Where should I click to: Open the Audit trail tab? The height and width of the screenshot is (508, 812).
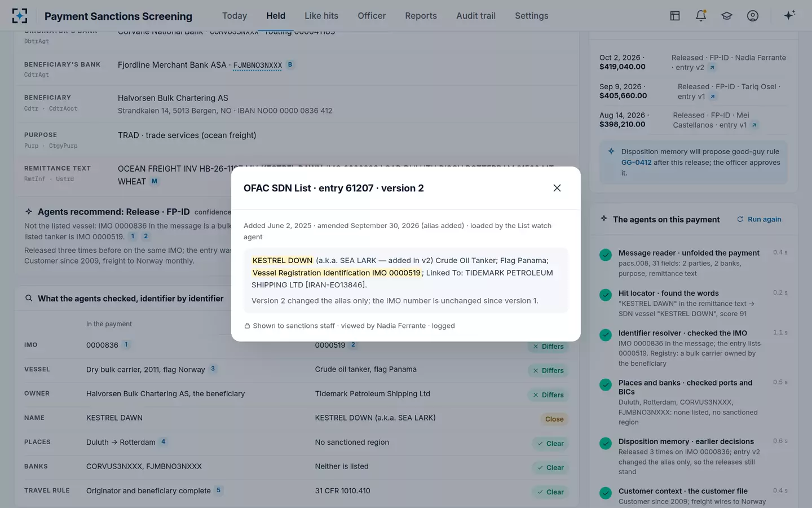point(476,16)
